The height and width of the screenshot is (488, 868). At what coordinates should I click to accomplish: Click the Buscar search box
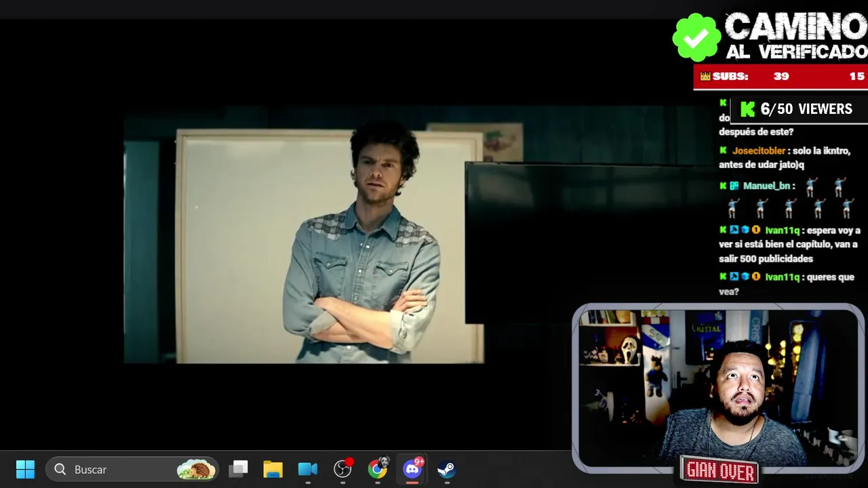click(132, 469)
